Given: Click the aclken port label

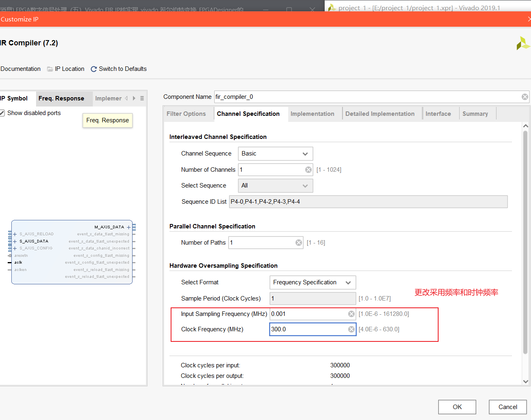Looking at the screenshot, I should [x=20, y=270].
